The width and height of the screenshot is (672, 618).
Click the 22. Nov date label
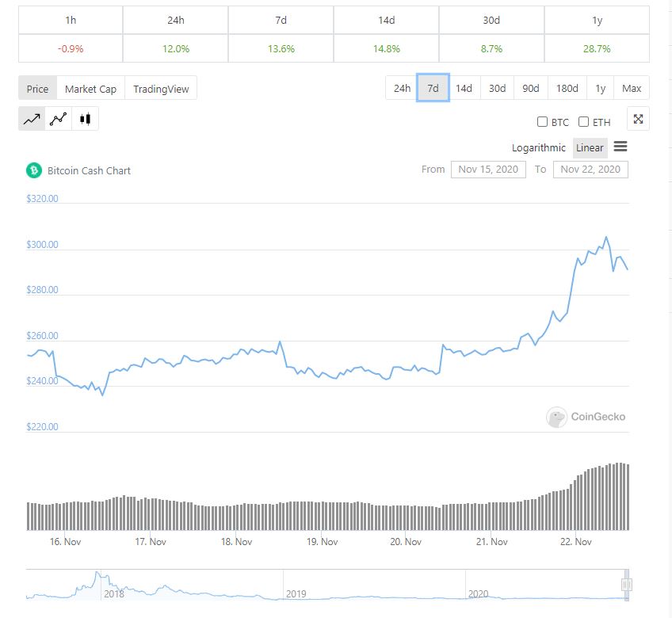[576, 542]
